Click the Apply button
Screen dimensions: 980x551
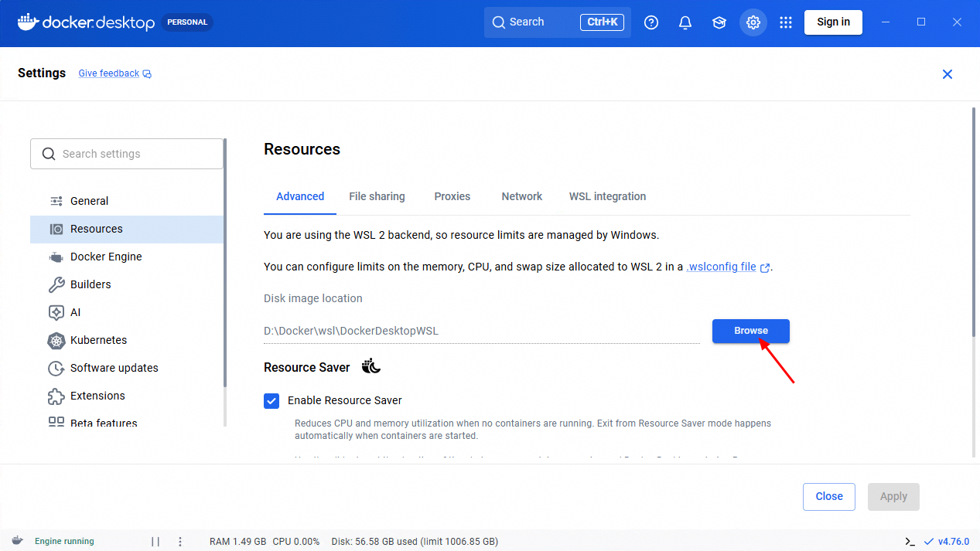893,497
